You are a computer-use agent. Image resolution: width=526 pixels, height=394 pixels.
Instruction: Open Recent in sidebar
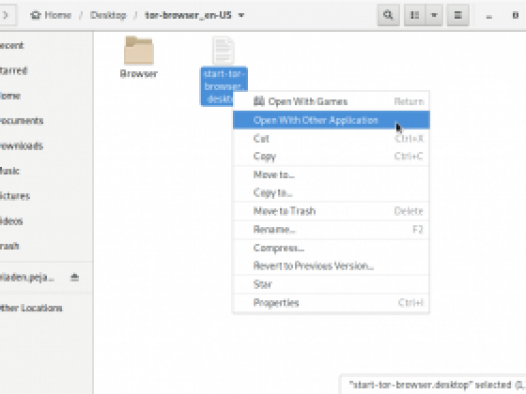46,45
